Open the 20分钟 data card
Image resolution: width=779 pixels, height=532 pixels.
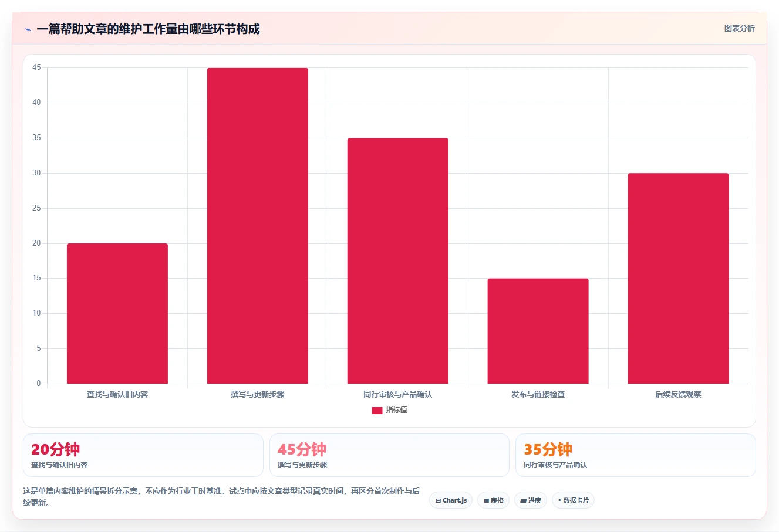click(x=143, y=455)
